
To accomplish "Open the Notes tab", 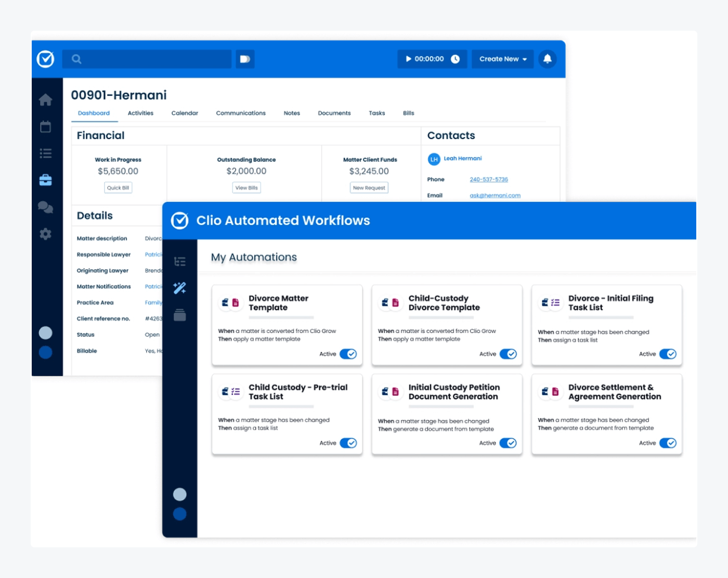I will click(x=292, y=113).
